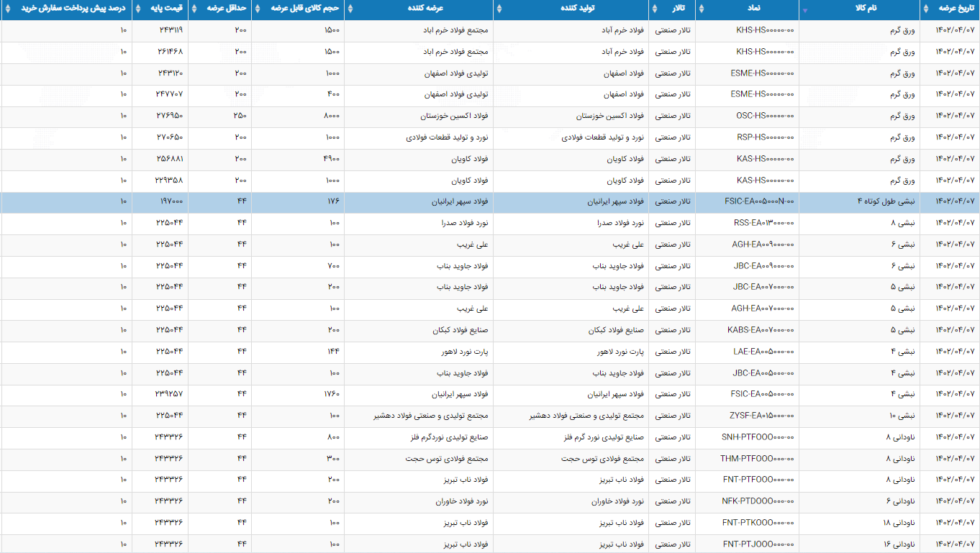Click the symbol cell starting with 'RSS-EA'
The height and width of the screenshot is (553, 980).
point(766,223)
